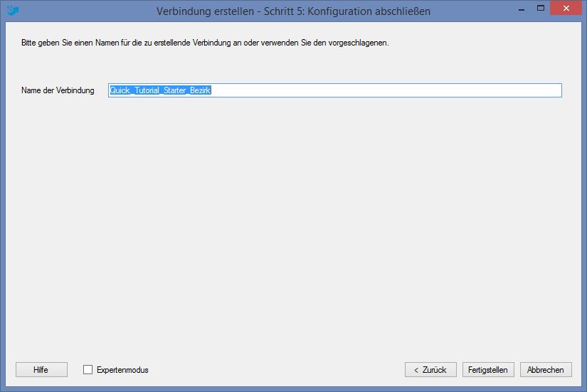
Task: Close the Verbindung erstellen window
Action: point(566,8)
